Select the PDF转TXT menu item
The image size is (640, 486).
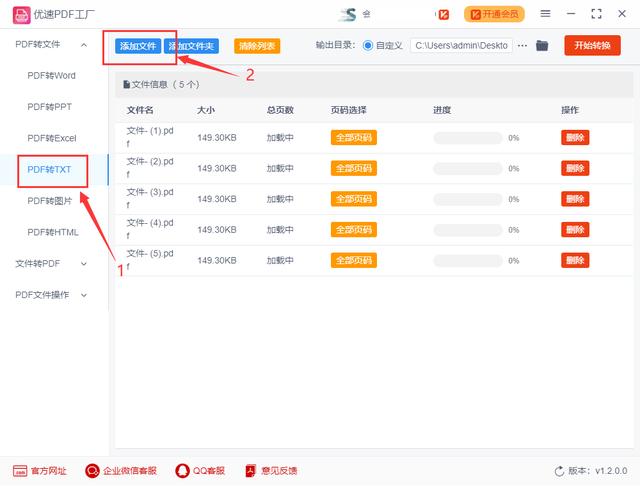click(x=49, y=169)
